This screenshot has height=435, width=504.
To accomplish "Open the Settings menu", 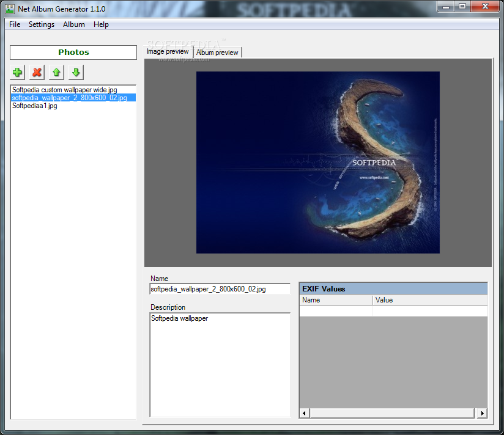I will [x=42, y=24].
